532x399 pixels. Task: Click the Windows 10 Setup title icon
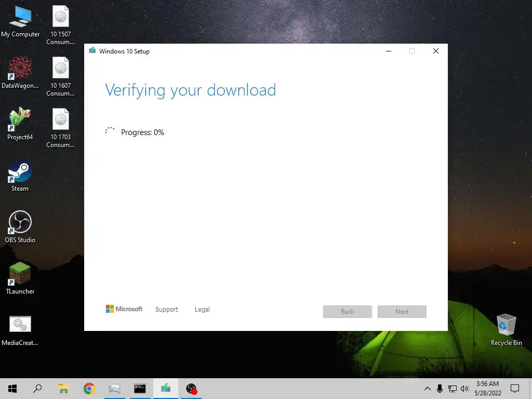(92, 50)
